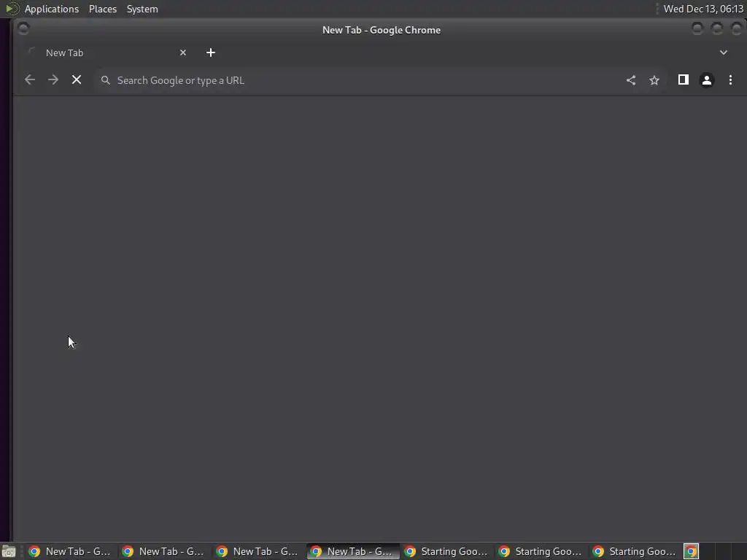Click the show desktop icon in the bottom panel
The image size is (747, 560).
[9, 551]
